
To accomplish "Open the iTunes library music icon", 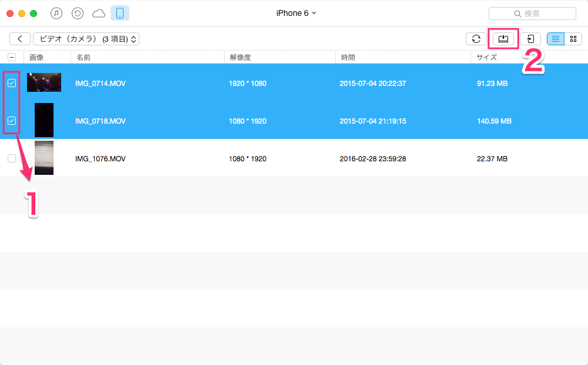I will click(x=56, y=14).
